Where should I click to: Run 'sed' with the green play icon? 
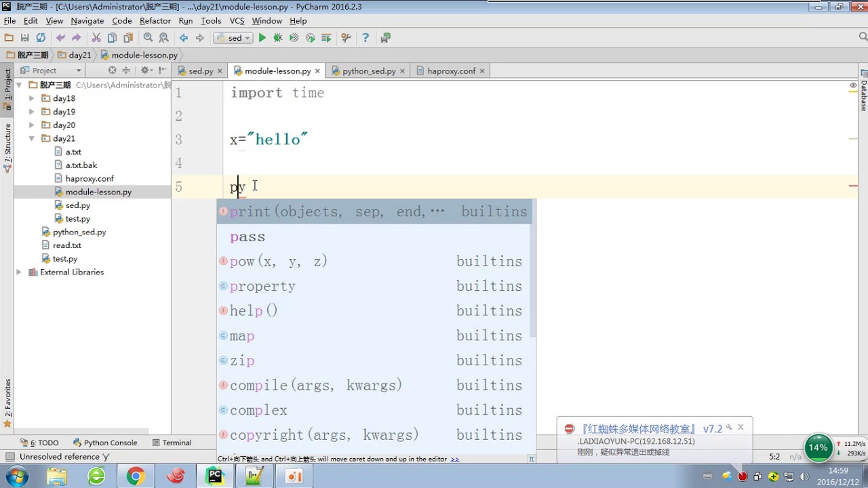point(262,38)
